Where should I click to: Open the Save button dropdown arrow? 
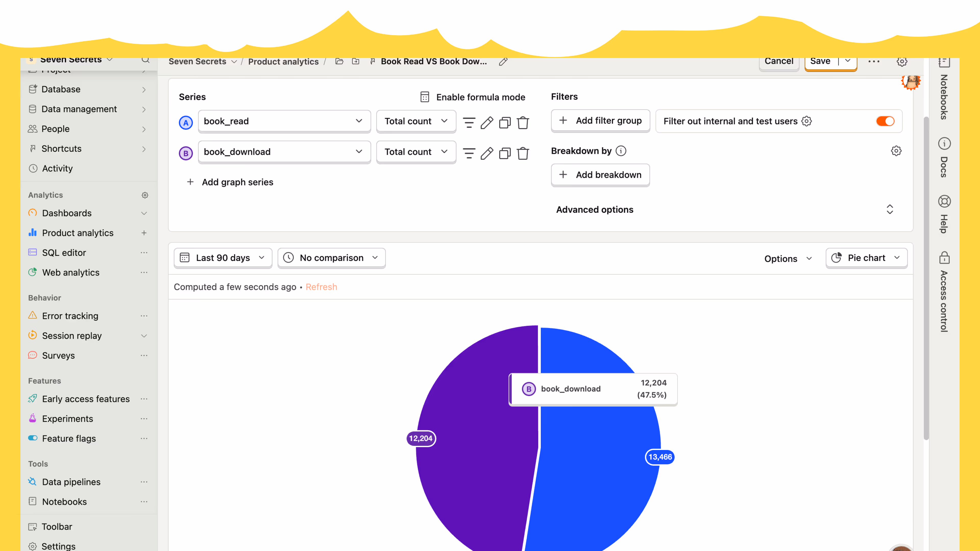click(x=848, y=61)
